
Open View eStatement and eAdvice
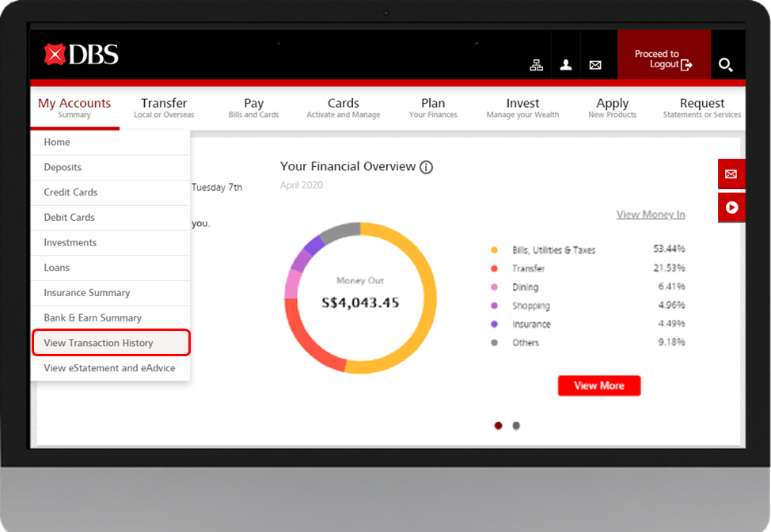pyautogui.click(x=109, y=368)
